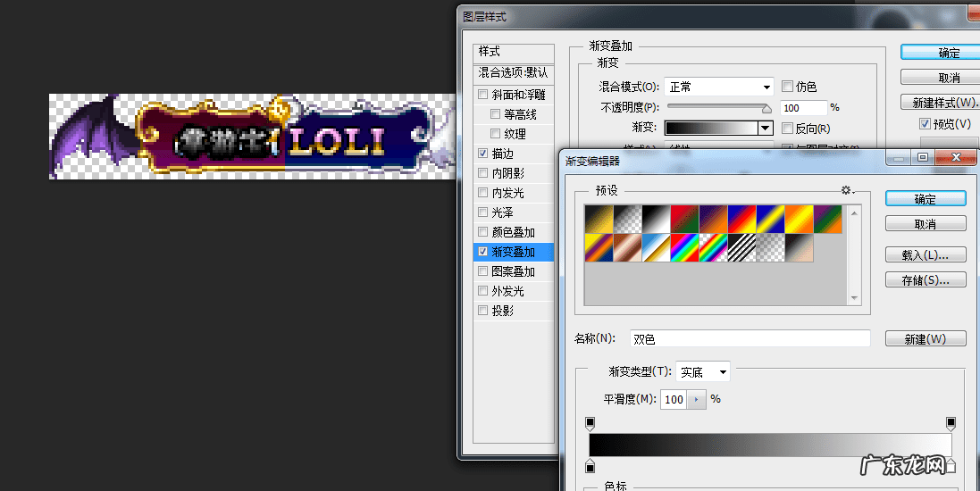This screenshot has width=980, height=491.
Task: Uncheck the 渐变叠加 checkbox
Action: pyautogui.click(x=482, y=251)
